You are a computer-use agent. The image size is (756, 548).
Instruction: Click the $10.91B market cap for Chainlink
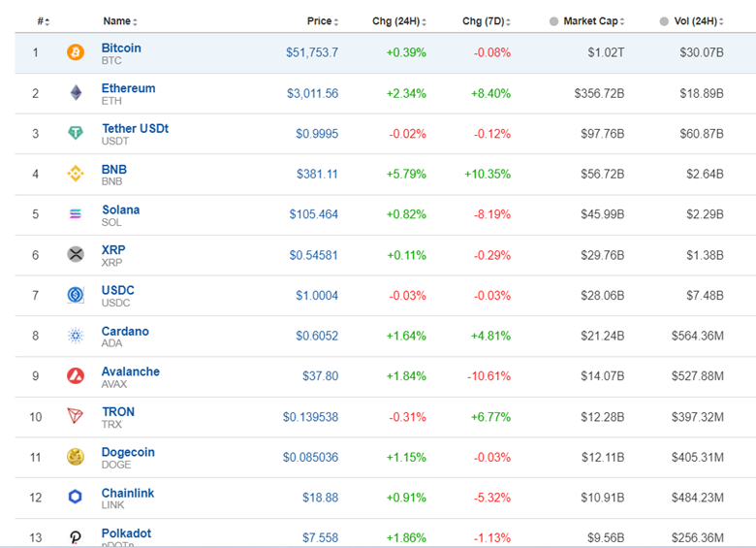point(603,498)
